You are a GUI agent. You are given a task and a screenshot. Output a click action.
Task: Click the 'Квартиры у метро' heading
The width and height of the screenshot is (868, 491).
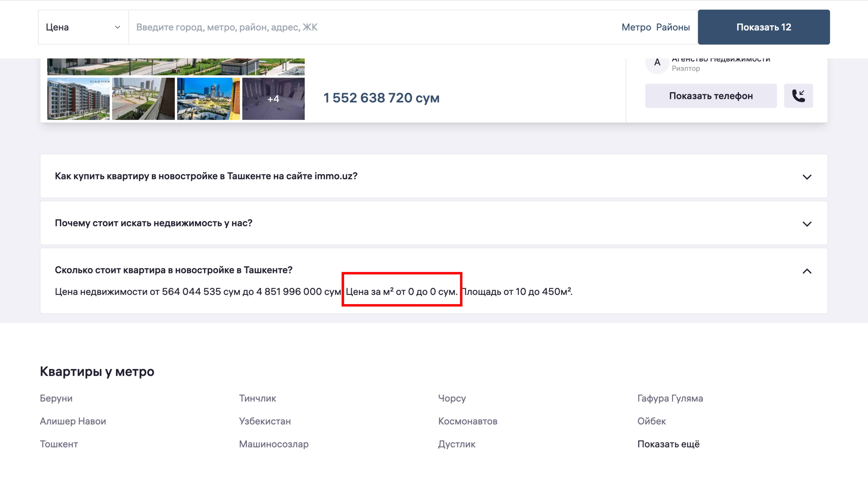pos(97,371)
